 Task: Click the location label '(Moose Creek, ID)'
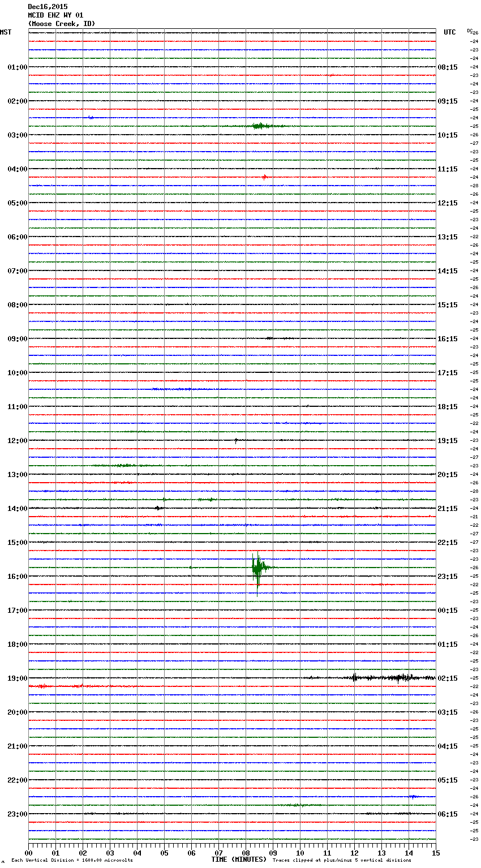point(62,24)
